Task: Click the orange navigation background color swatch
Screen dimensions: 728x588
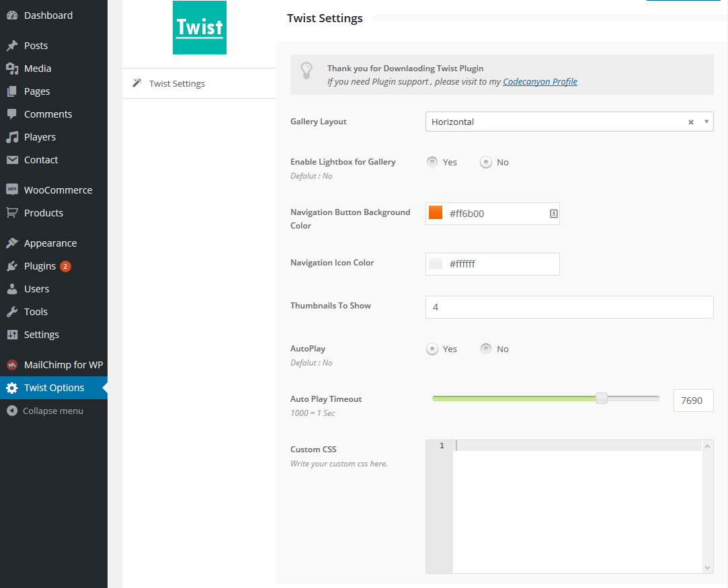Action: [436, 213]
